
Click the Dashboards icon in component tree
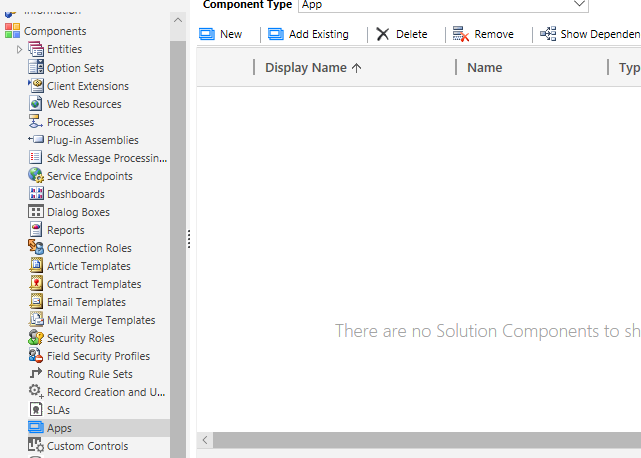(x=36, y=194)
